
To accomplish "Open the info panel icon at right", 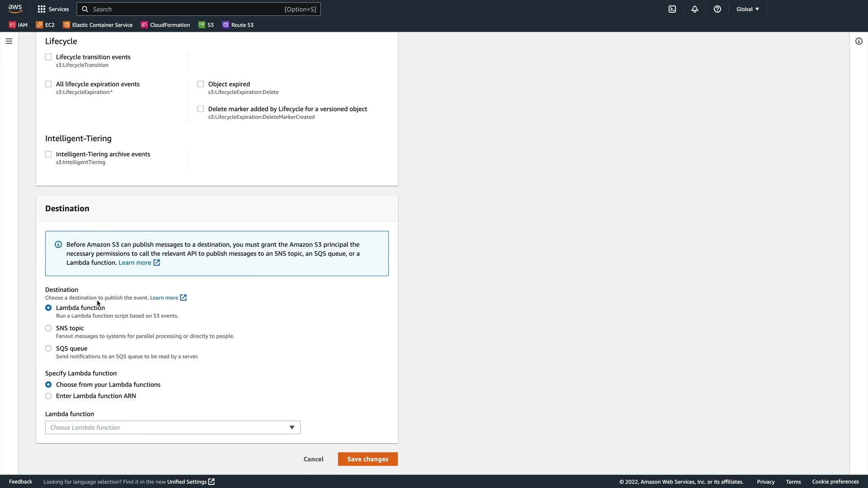I will click(x=859, y=41).
